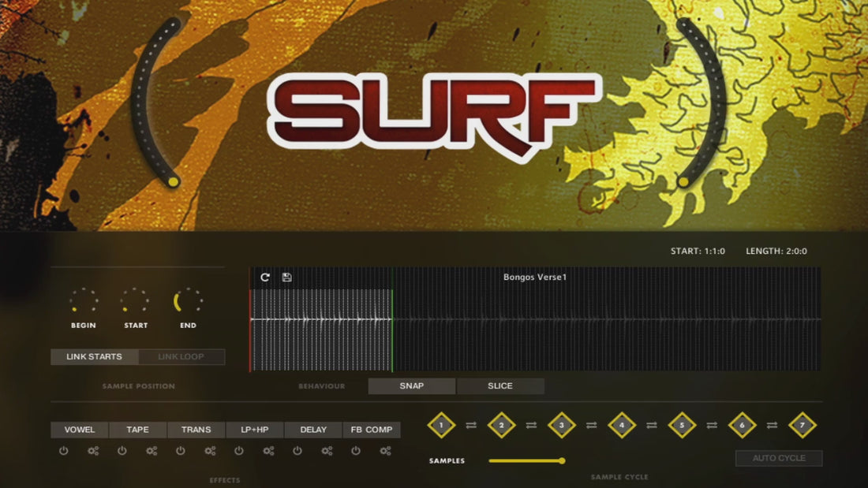The image size is (868, 488).
Task: Switch behaviour to SNAP
Action: pos(412,386)
